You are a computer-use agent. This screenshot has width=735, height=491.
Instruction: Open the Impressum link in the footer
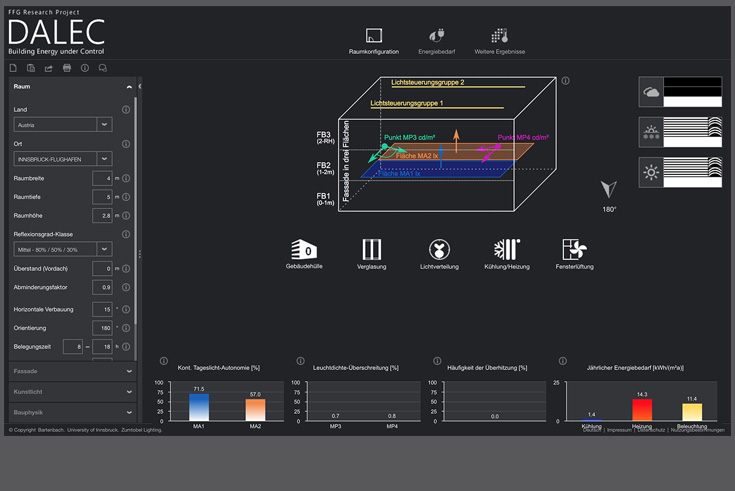(618, 430)
